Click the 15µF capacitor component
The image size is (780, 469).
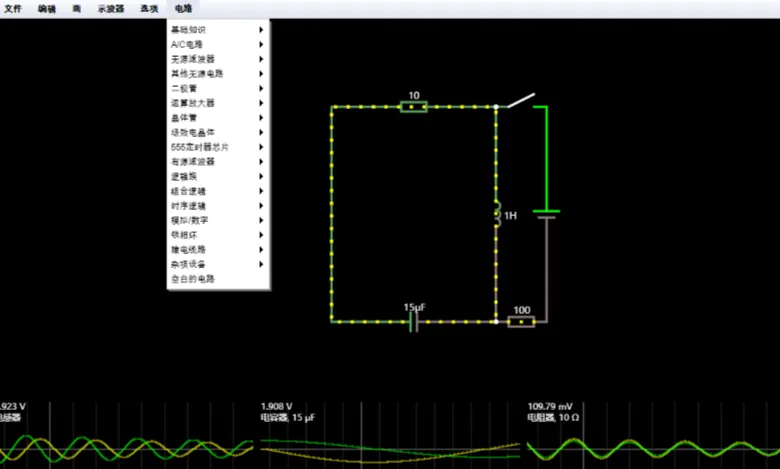coord(414,322)
